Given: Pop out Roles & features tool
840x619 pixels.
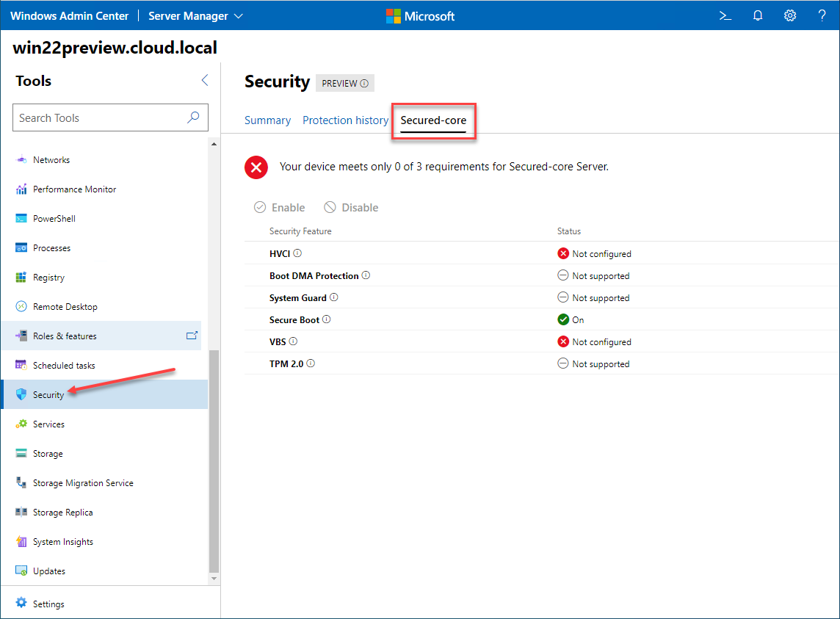Looking at the screenshot, I should coord(192,336).
